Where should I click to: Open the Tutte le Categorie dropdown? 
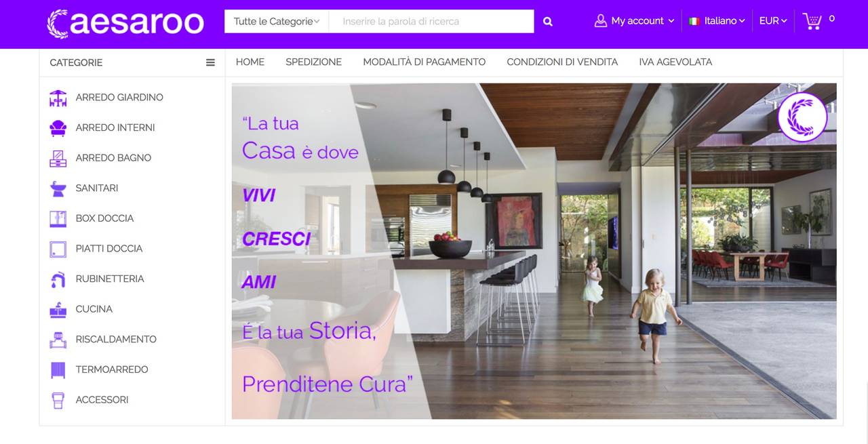(x=277, y=22)
